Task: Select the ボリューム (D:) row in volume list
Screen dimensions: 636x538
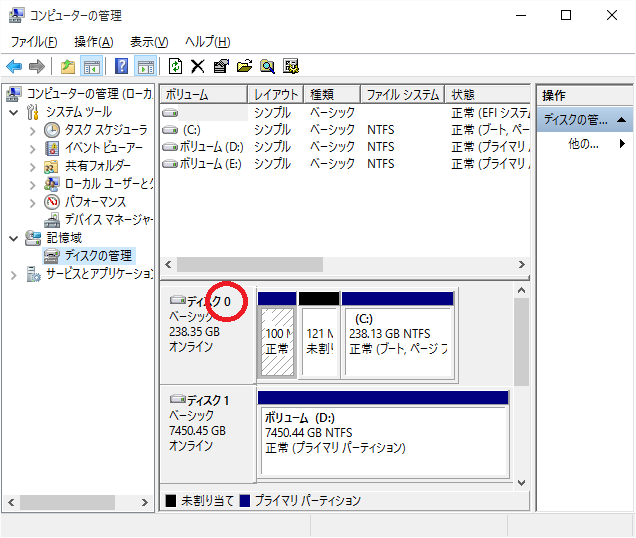Action: (346, 147)
